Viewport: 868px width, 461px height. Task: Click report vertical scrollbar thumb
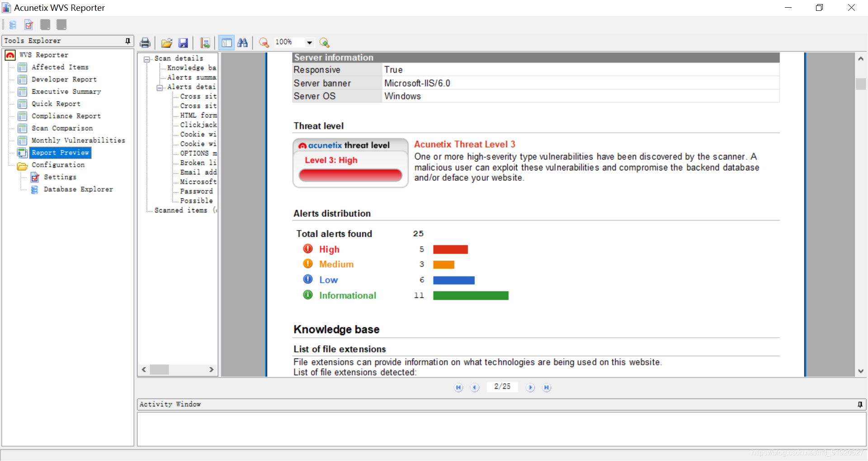[861, 84]
